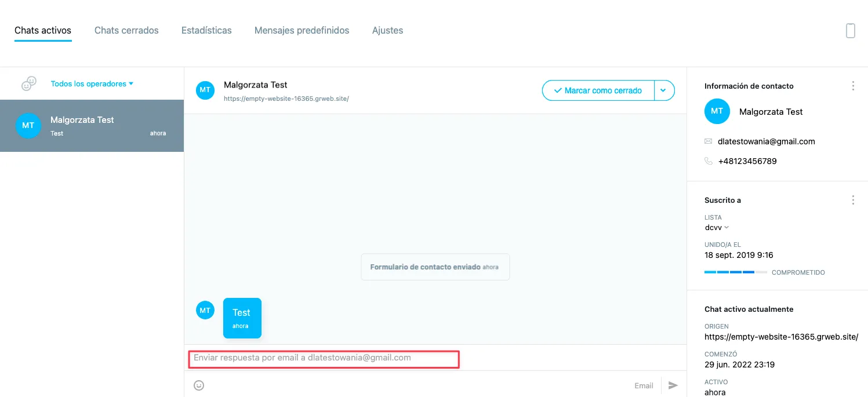This screenshot has width=868, height=397.
Task: Select Malgorzata Test chat in list
Action: point(92,126)
